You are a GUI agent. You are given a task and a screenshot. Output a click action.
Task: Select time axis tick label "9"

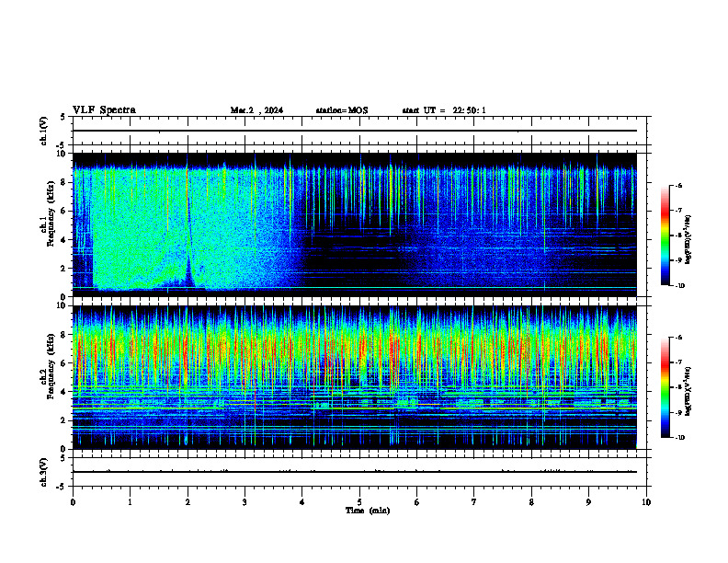(588, 502)
